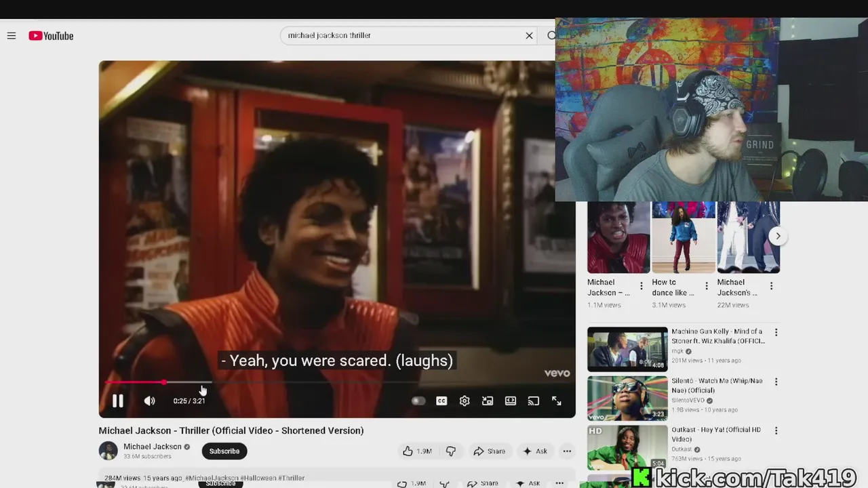868x488 pixels.
Task: Open Michael Jackson channel name link
Action: tap(153, 447)
